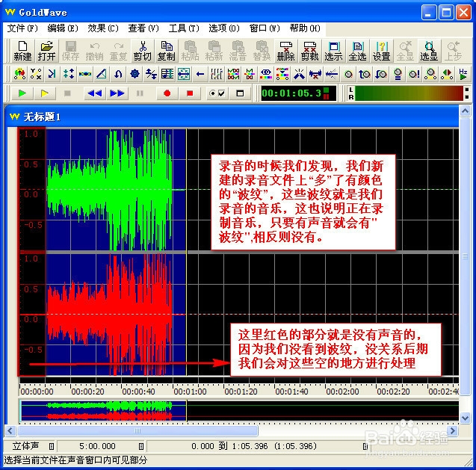Click the Invert curved-arrow effect icon
Viewport: 476px width, 470px height.
(x=118, y=74)
